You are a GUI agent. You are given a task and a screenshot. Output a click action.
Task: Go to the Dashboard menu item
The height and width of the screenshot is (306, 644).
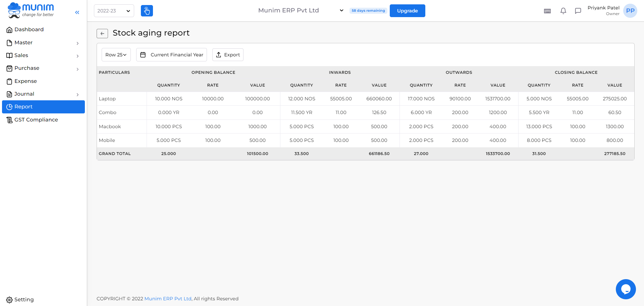click(29, 29)
